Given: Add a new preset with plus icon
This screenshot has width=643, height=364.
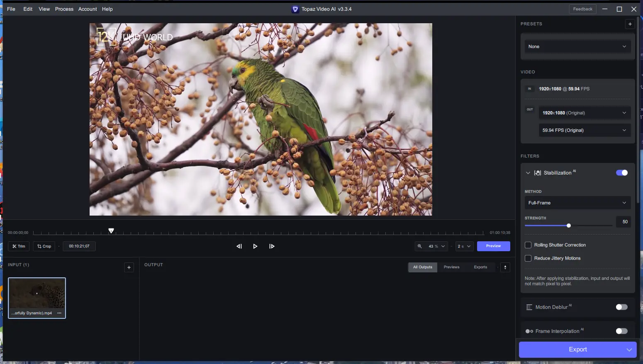Looking at the screenshot, I should pos(630,24).
